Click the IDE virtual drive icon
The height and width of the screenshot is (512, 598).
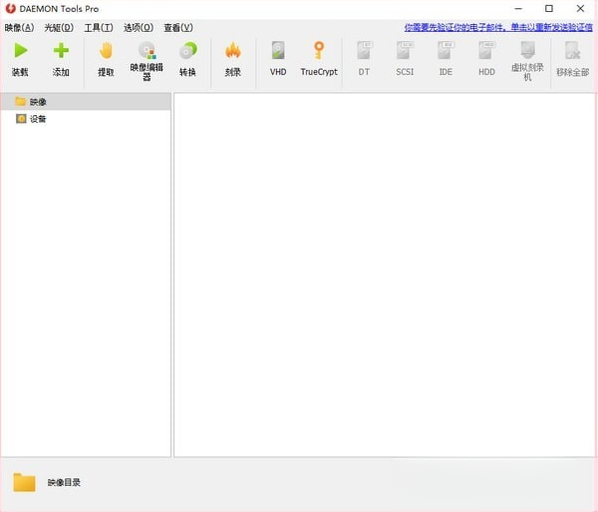(x=445, y=50)
